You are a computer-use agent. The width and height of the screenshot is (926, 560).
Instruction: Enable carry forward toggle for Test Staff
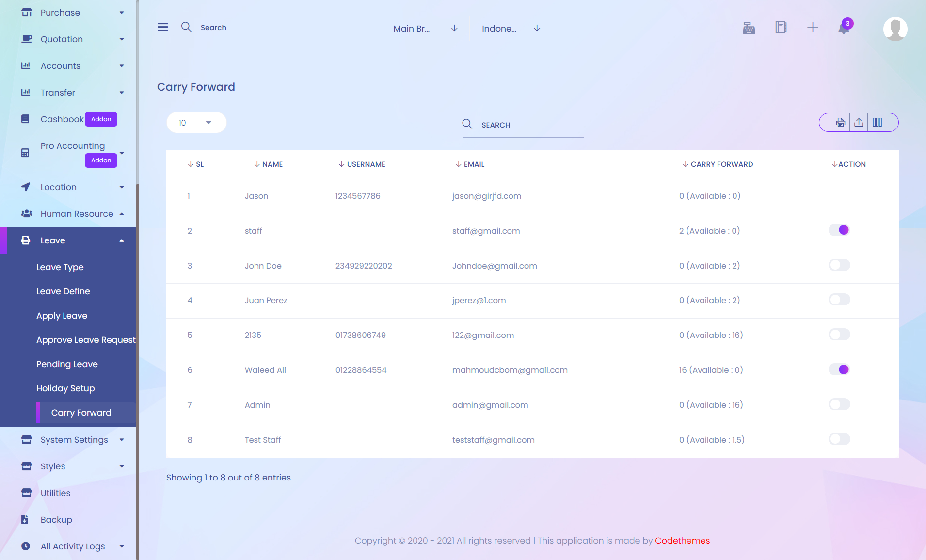tap(839, 439)
